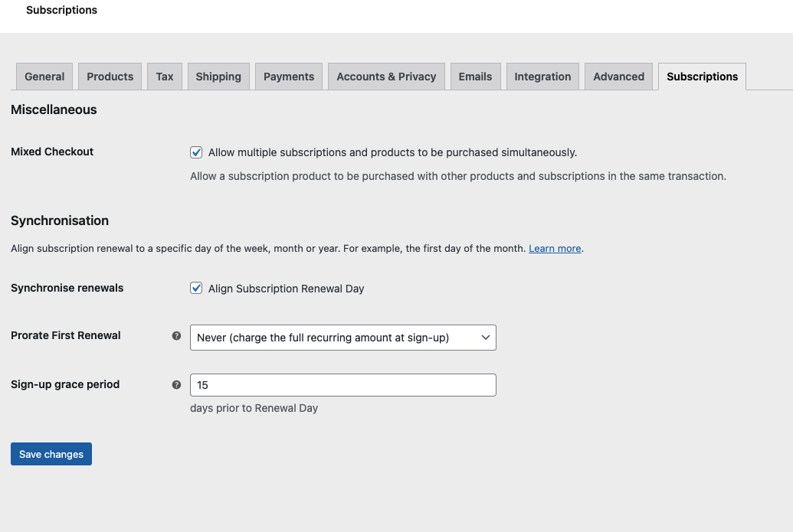793x532 pixels.
Task: Click the Align Subscription Renewal Day label
Action: pos(286,289)
